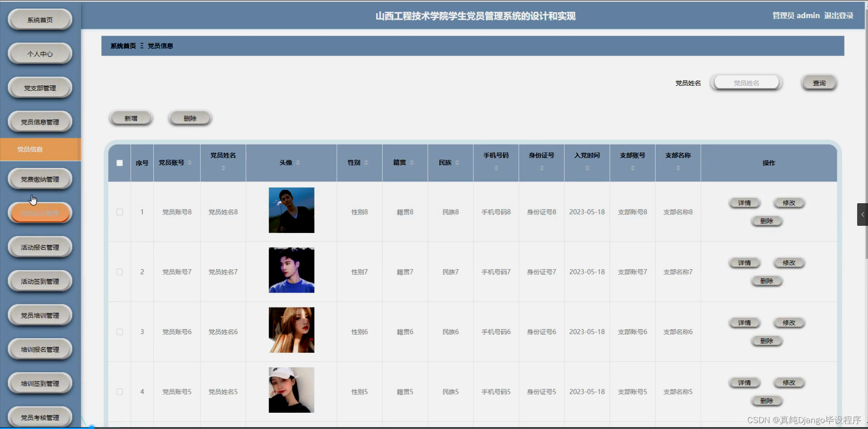
Task: Click the 支部名称7 cell
Action: [678, 272]
